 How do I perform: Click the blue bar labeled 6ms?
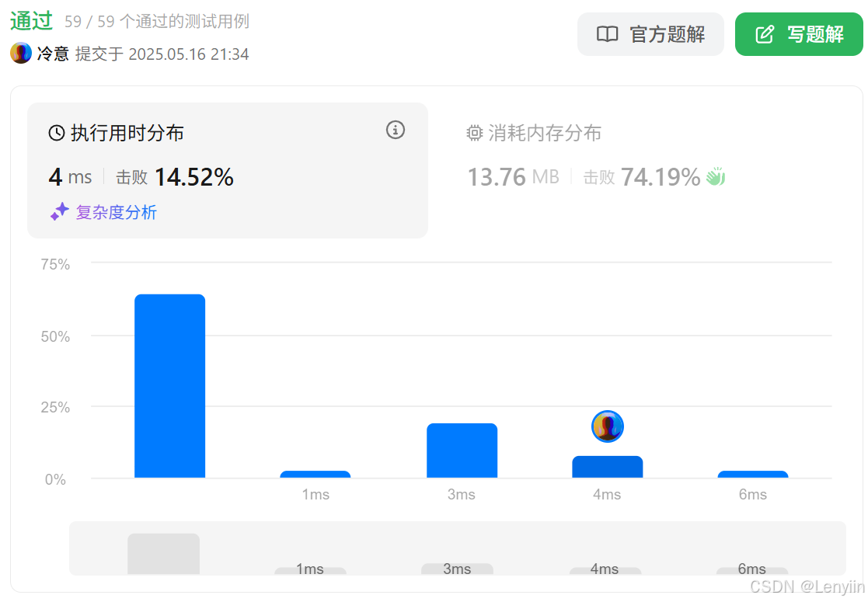click(753, 474)
